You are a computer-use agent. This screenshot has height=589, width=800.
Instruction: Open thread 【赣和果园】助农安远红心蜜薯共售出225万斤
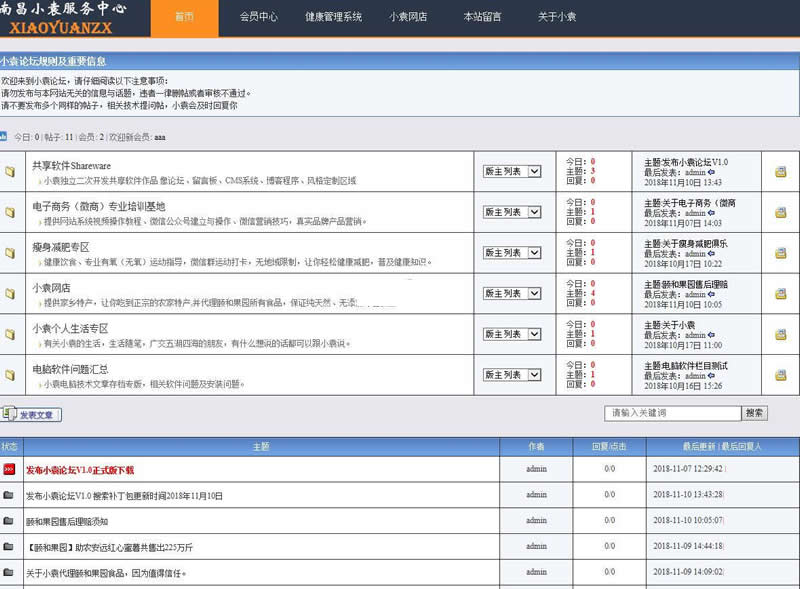coord(109,548)
